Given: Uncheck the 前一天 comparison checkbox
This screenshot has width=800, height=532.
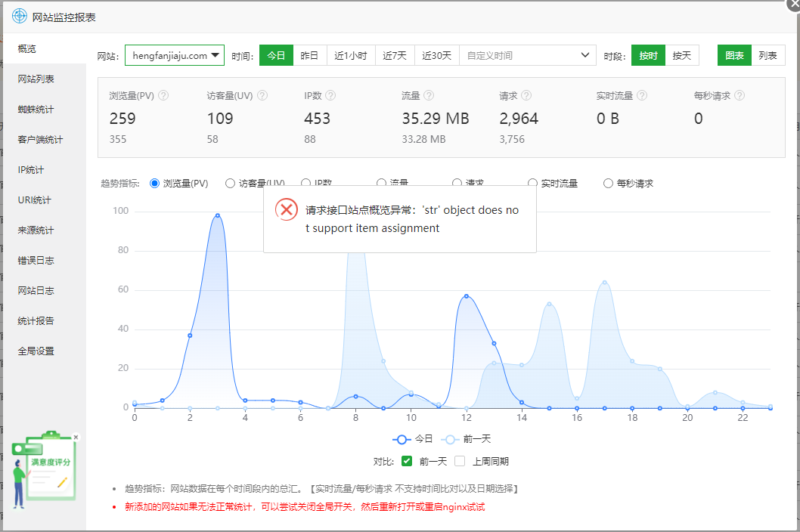Looking at the screenshot, I should (407, 461).
